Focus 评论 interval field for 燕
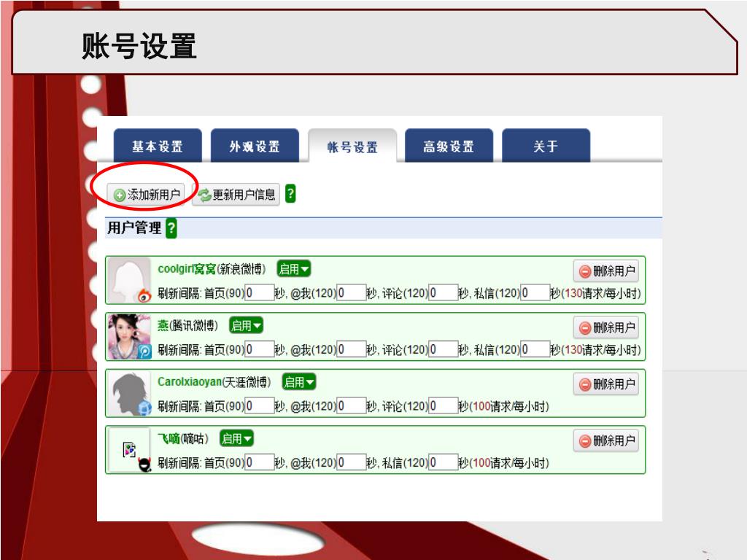 coord(444,349)
